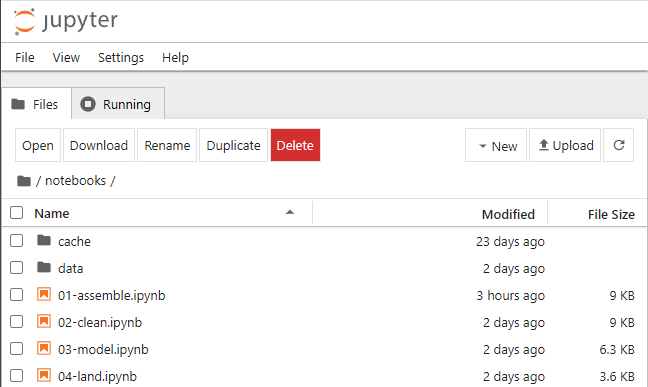Click the notebook icon for 01-assemble.ipynb
Viewport: 648px width, 387px height.
point(44,294)
